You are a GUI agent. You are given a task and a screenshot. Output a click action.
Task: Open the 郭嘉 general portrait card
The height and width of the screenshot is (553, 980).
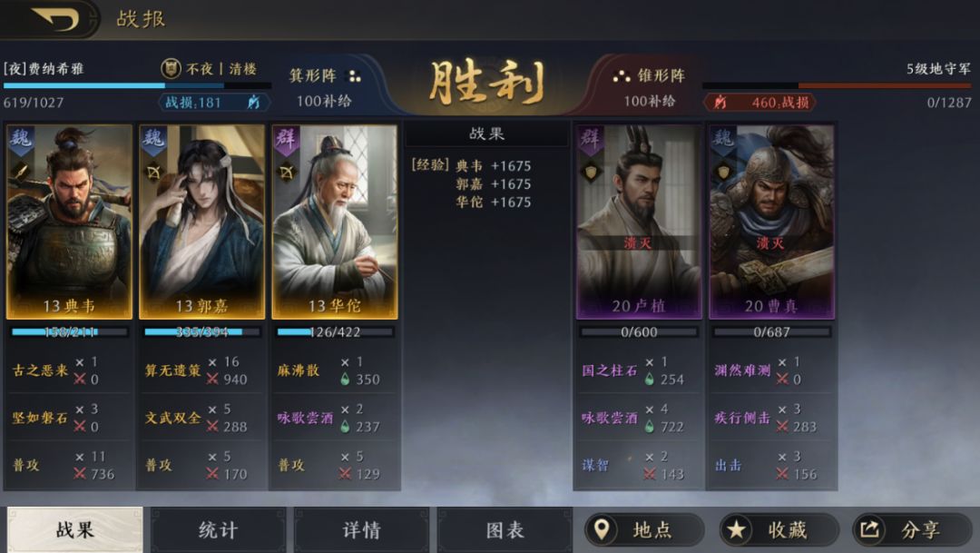(x=201, y=222)
